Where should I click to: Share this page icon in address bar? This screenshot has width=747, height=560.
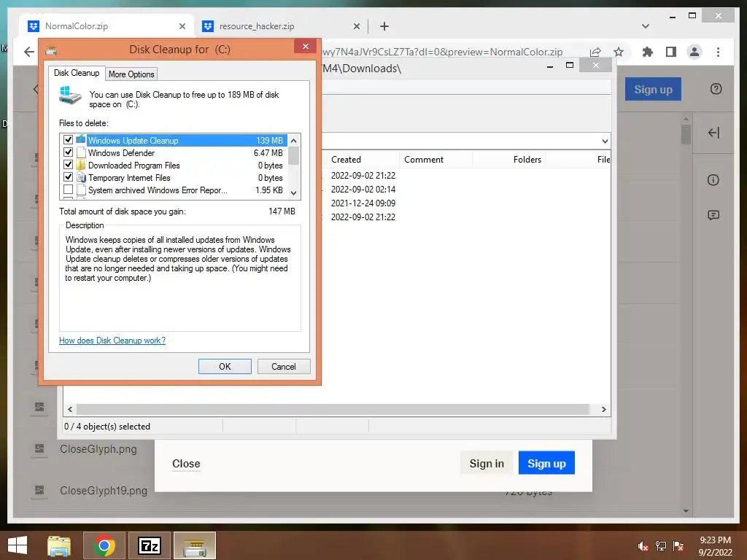tap(595, 52)
